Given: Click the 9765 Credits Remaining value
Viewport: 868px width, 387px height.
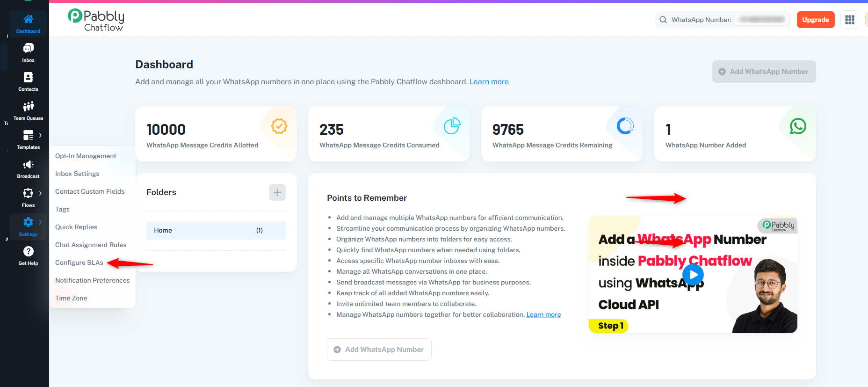Looking at the screenshot, I should pos(508,129).
